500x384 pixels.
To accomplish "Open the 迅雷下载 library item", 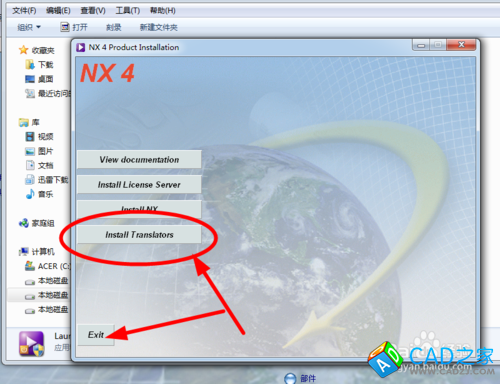I will [53, 180].
